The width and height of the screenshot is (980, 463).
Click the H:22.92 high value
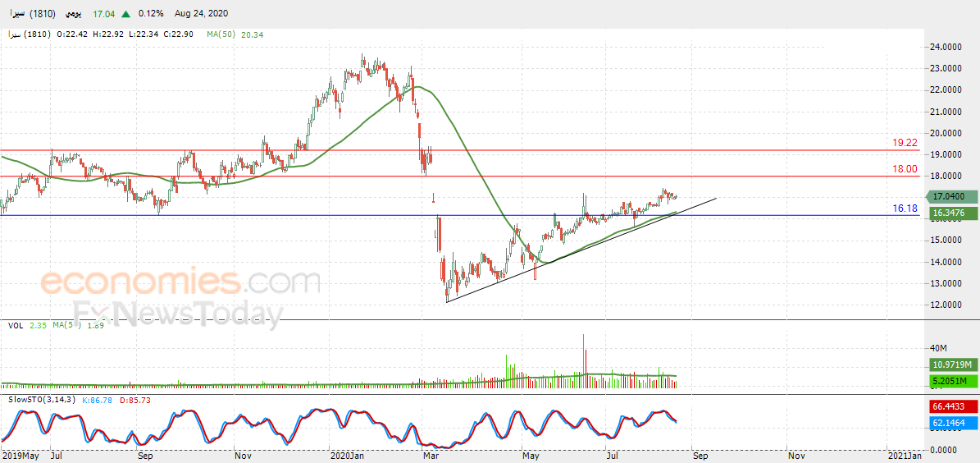pos(110,35)
